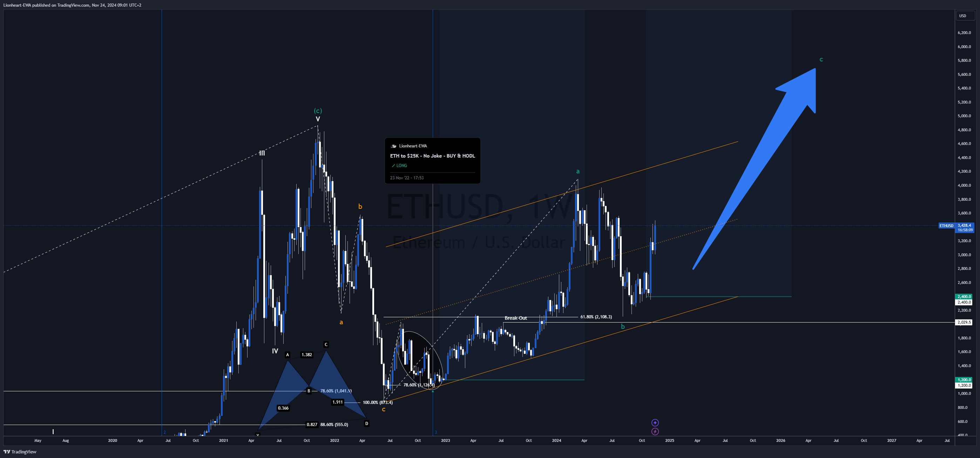Click the small blue 3 marker on the time axis
The width and height of the screenshot is (980, 458).
tap(436, 432)
